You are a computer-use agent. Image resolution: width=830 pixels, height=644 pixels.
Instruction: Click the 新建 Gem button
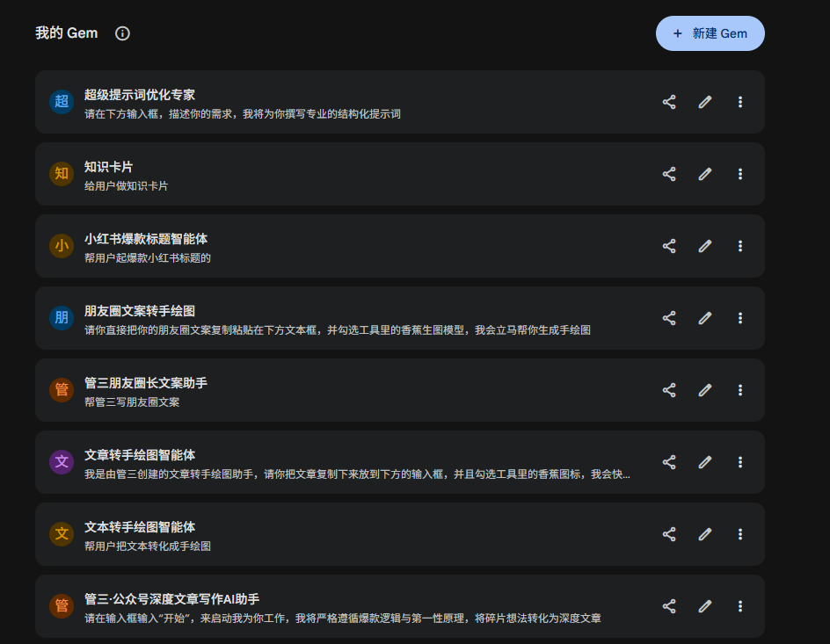(x=710, y=33)
